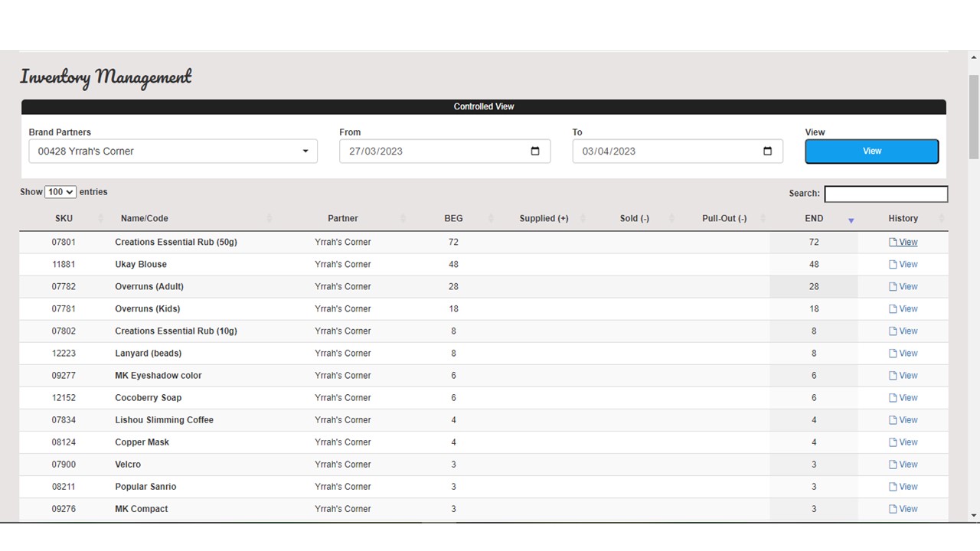This screenshot has height=551, width=980.
Task: Click the blue View button
Action: pyautogui.click(x=872, y=151)
